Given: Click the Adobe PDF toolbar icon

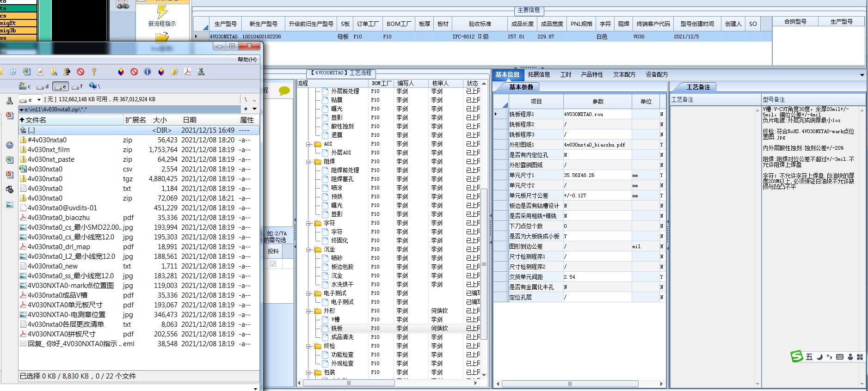Looking at the screenshot, I should coord(188,72).
